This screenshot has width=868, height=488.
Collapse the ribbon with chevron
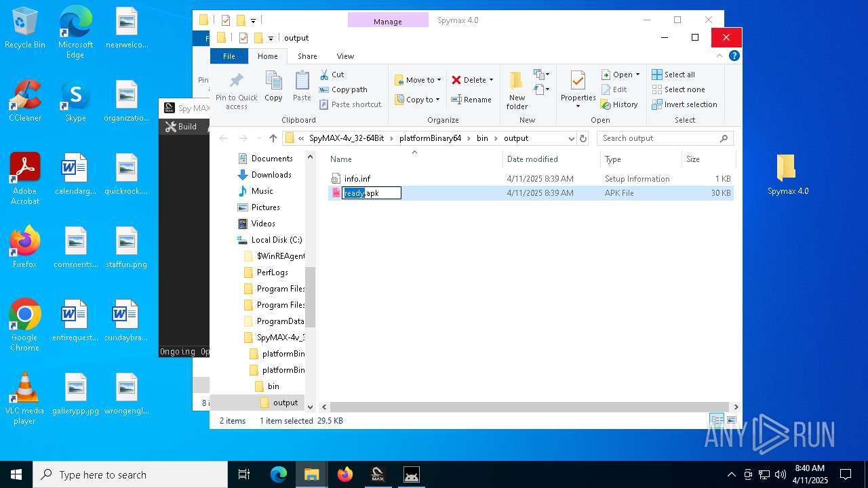[721, 56]
